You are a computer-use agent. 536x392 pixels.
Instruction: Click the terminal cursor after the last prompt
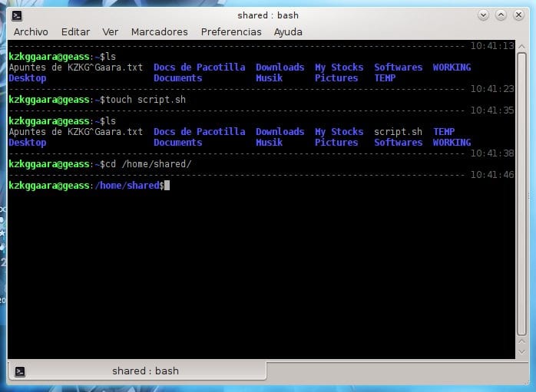pyautogui.click(x=167, y=186)
